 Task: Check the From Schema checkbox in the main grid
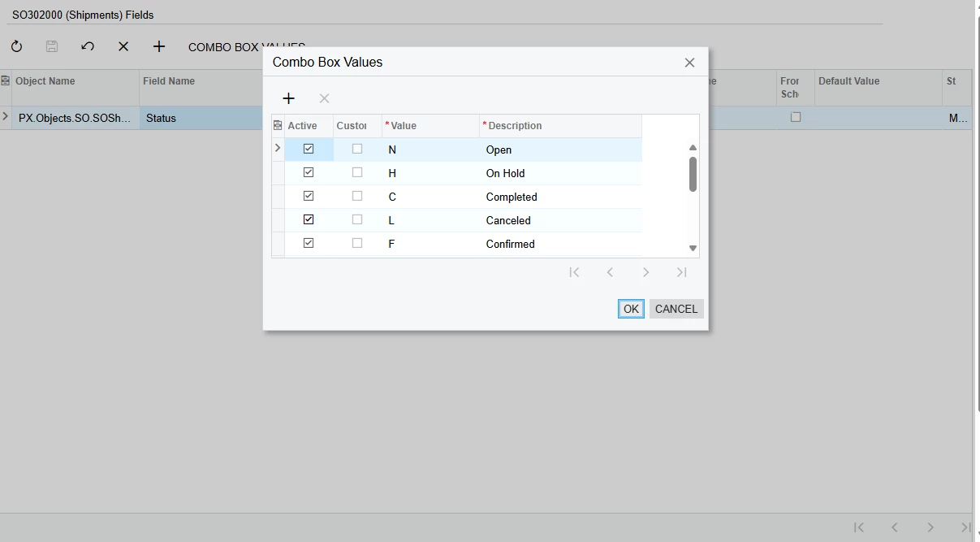796,116
